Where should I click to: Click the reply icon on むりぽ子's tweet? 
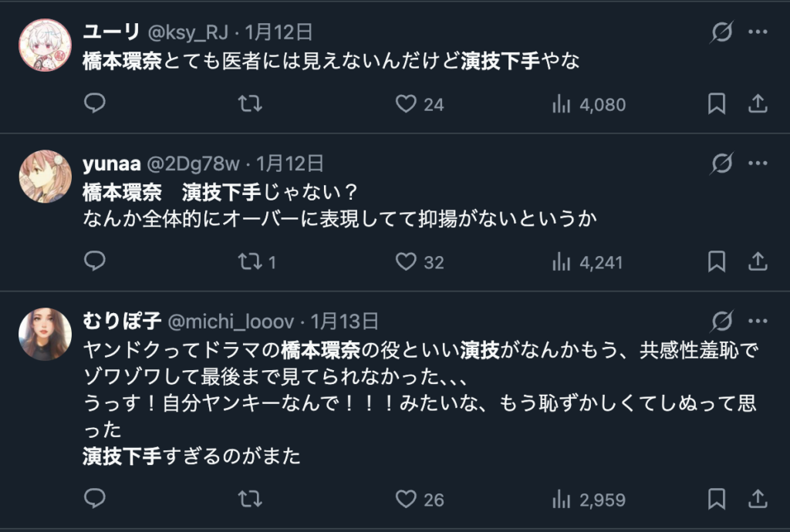(94, 499)
